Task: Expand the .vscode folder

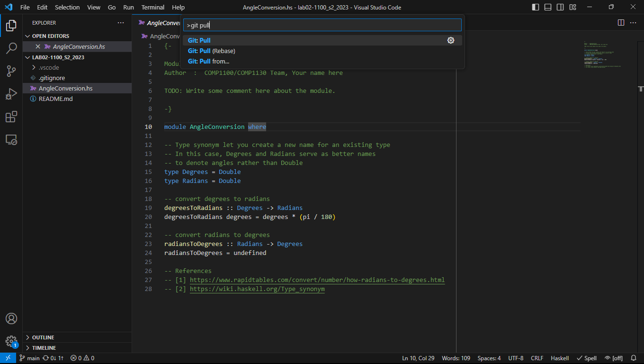Action: pos(77,68)
